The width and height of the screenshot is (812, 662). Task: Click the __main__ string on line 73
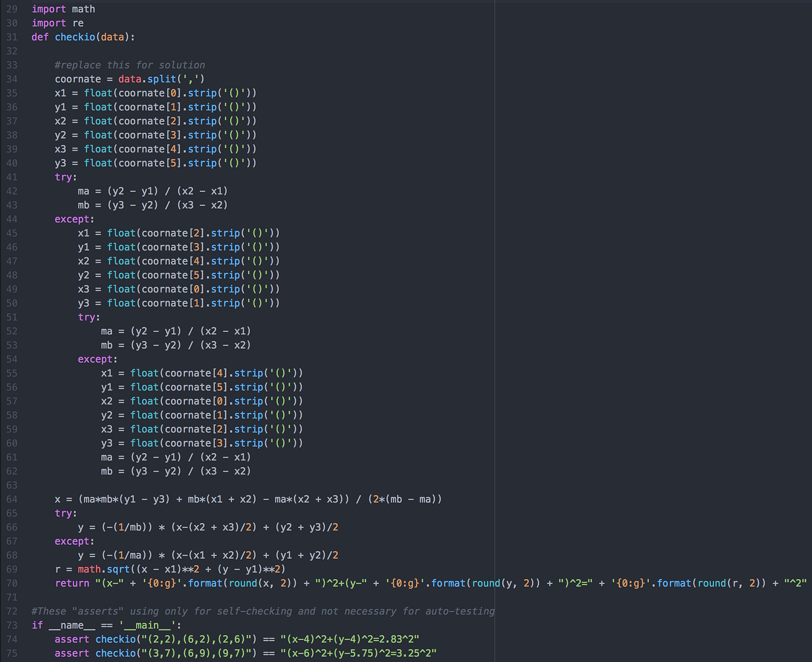pyautogui.click(x=147, y=625)
